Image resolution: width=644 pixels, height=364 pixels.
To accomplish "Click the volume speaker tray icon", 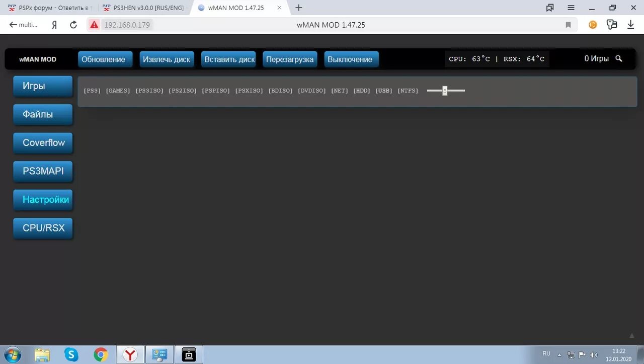I will [594, 354].
